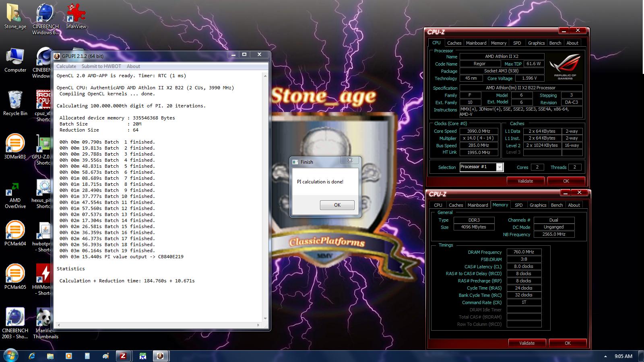Image resolution: width=644 pixels, height=362 pixels.
Task: Switch to Mainboard tab in upper CPU-Z
Action: 476,43
